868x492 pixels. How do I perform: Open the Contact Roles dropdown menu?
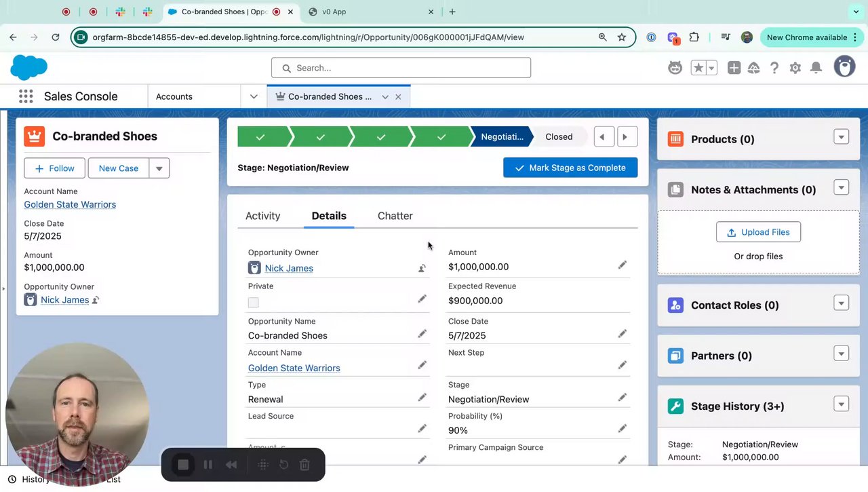pyautogui.click(x=841, y=303)
